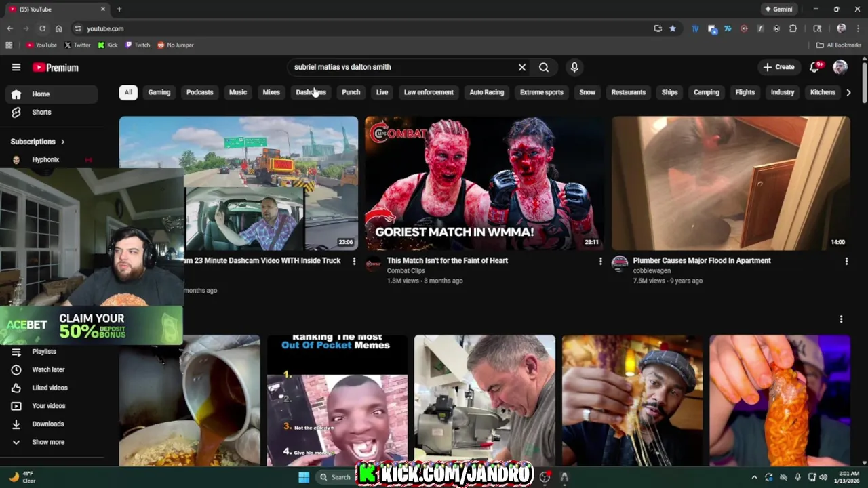Visit the cobblewagen channel

652,271
